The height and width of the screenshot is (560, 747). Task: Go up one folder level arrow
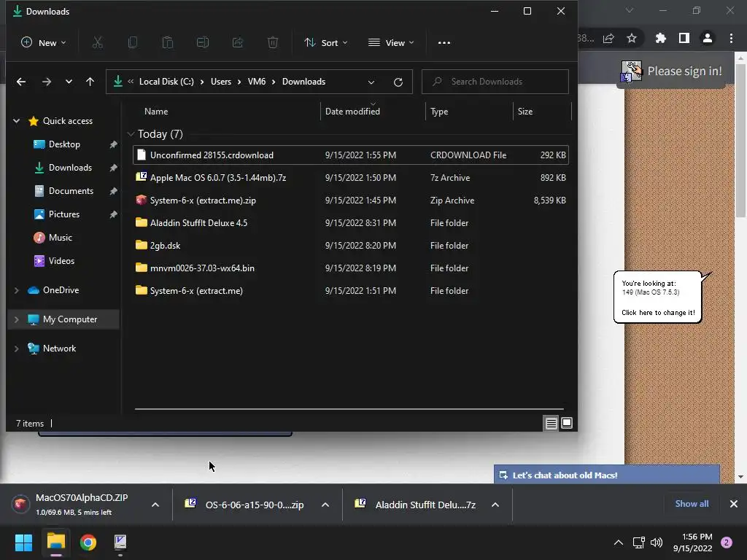pyautogui.click(x=90, y=82)
